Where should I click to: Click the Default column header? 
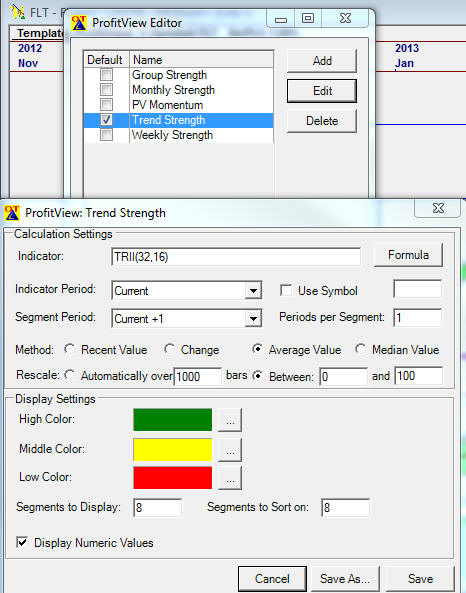107,60
